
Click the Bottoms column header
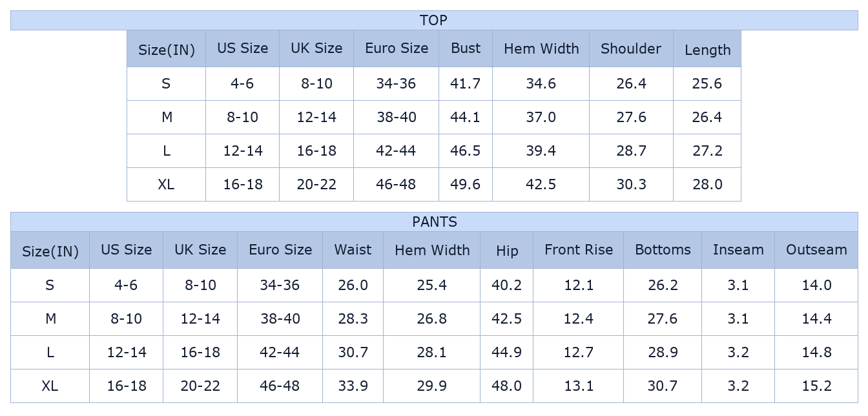pyautogui.click(x=663, y=250)
